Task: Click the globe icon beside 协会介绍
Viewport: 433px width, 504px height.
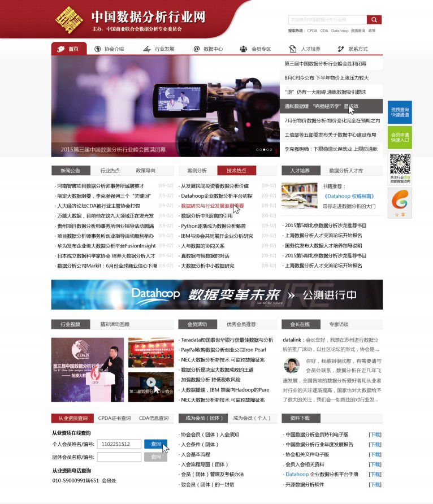Action: click(97, 49)
